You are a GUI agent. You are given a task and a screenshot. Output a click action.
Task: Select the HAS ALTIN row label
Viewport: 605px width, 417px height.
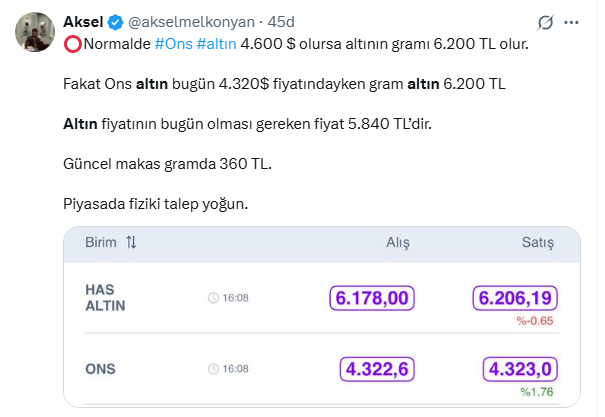click(x=105, y=298)
